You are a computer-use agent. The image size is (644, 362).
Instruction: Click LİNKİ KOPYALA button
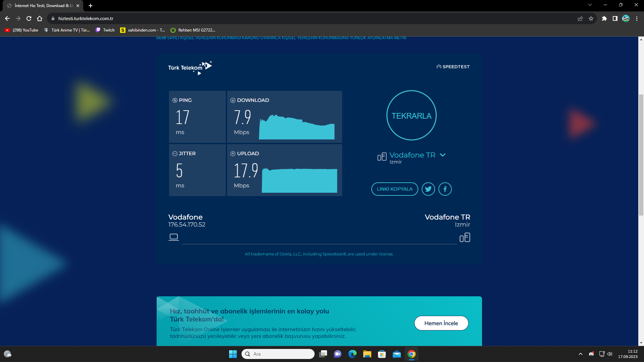pos(394,189)
